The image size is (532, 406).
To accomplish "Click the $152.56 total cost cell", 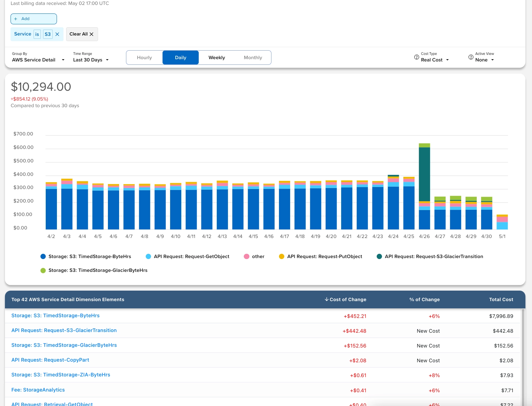I will (503, 346).
